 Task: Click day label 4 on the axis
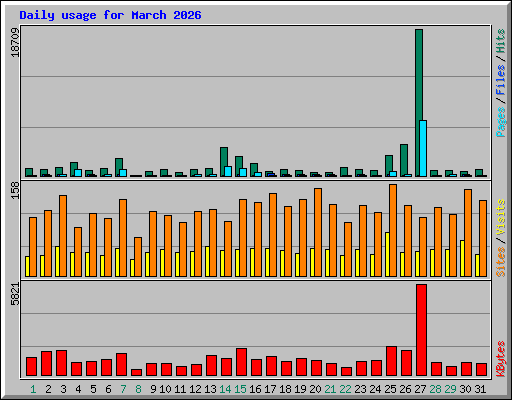[x=78, y=389]
